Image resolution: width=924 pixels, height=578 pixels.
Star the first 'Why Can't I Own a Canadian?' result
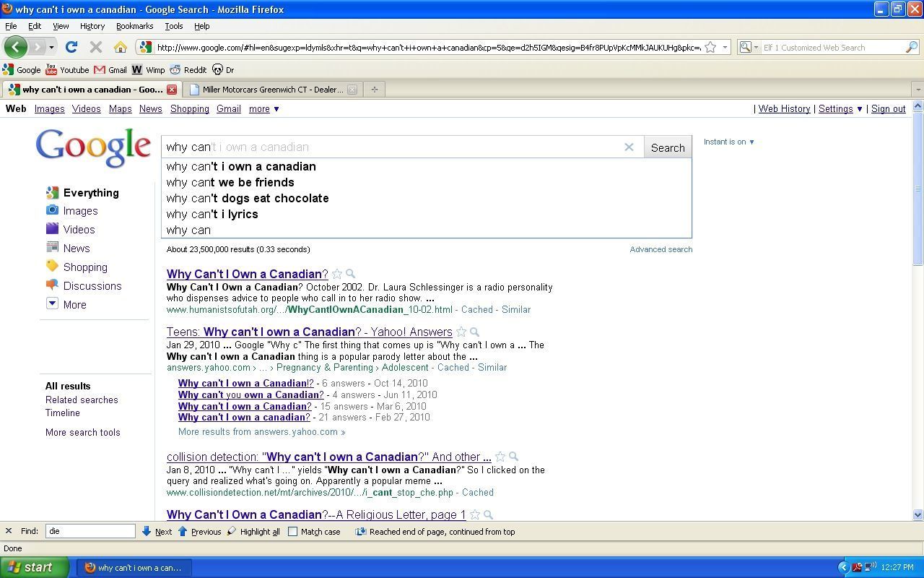[336, 274]
